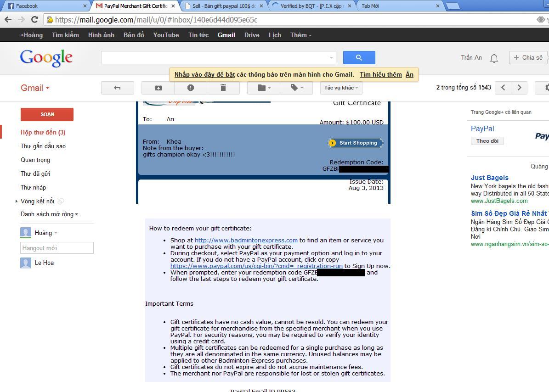Viewport: 549px width, 392px height.
Task: Click the Hoàng avatar in chat list
Action: pyautogui.click(x=26, y=233)
